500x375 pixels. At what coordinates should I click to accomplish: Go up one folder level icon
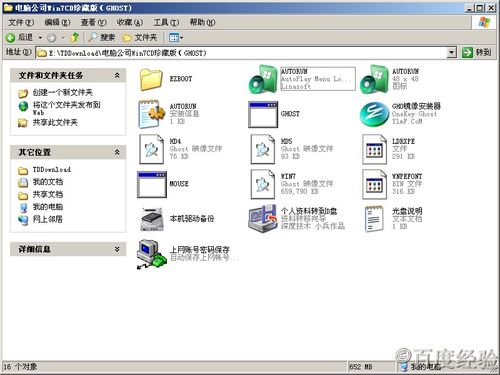[x=75, y=38]
